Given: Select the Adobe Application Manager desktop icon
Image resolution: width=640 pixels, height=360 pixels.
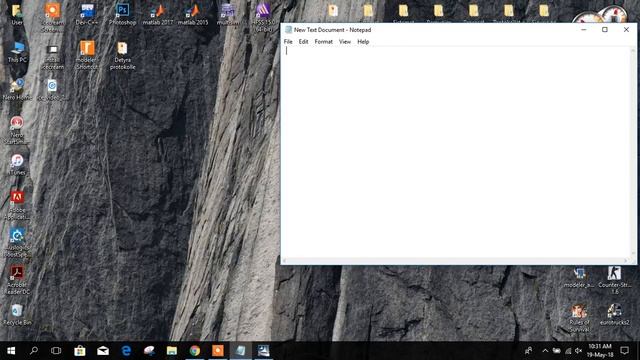Looking at the screenshot, I should pos(17,205).
